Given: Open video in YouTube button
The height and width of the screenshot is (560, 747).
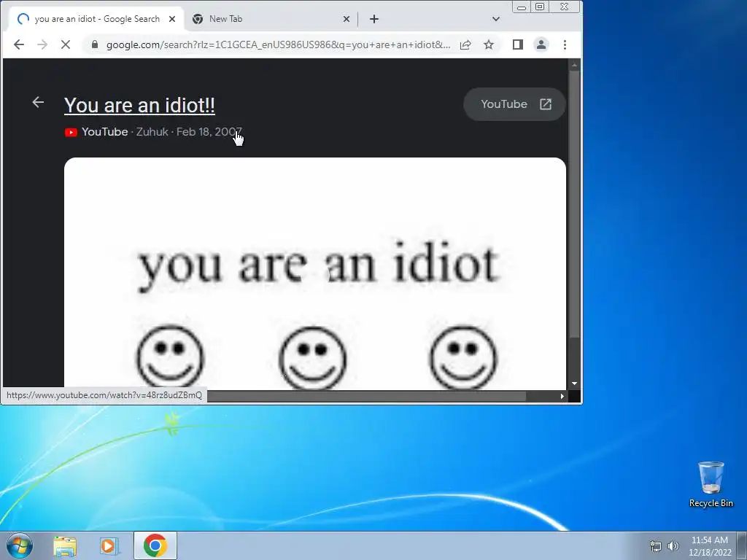Looking at the screenshot, I should pos(514,104).
